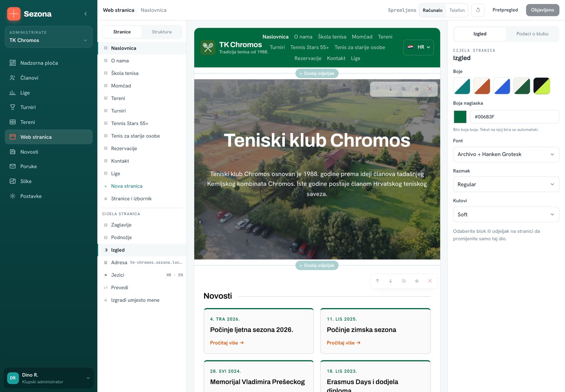Switch to the Struktura tab
Screen dimensions: 565x392
[162, 32]
